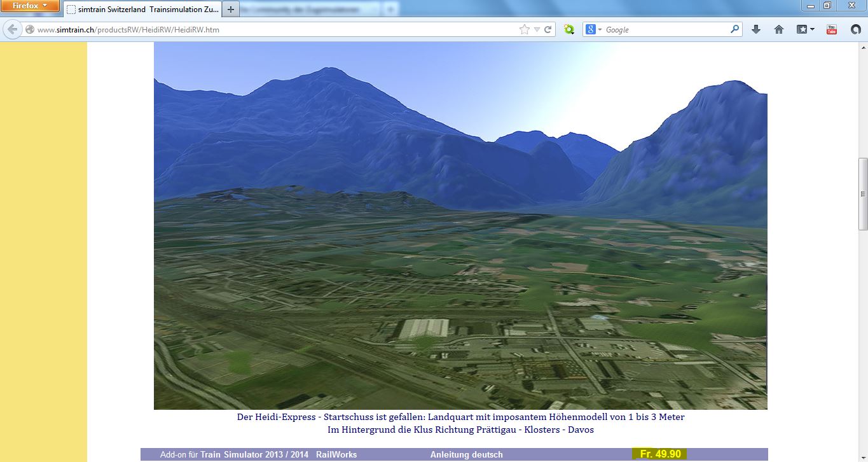Show the URL history dropdown arrow
868x462 pixels.
pos(537,30)
